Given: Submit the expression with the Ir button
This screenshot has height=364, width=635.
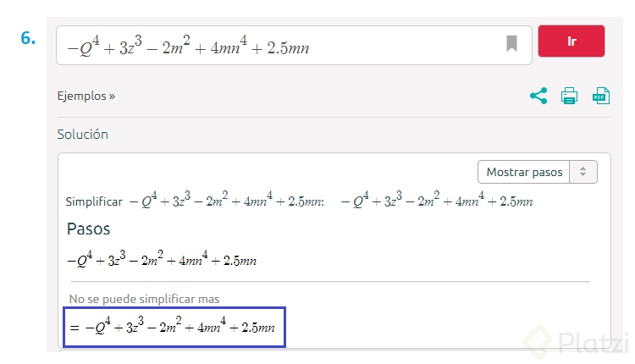Looking at the screenshot, I should click(571, 41).
